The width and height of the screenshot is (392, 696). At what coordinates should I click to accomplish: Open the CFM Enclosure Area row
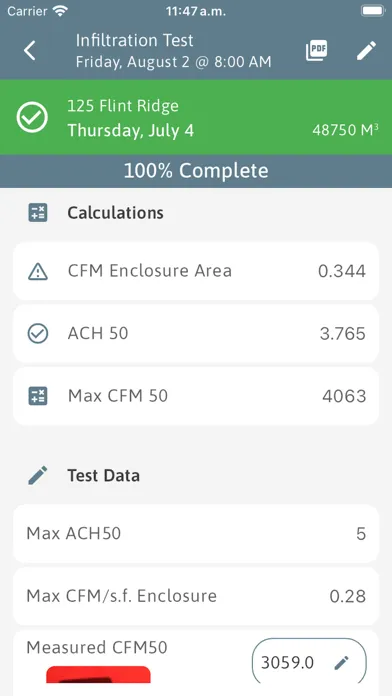tap(196, 271)
